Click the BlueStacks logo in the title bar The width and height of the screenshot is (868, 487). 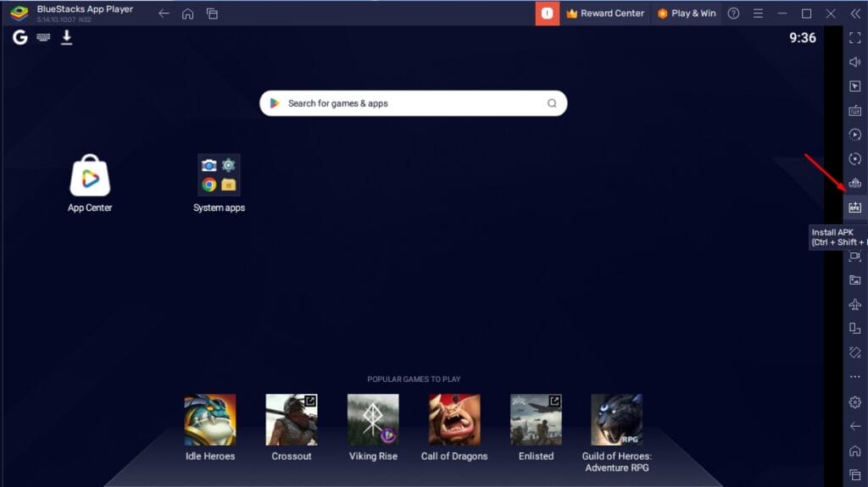19,14
